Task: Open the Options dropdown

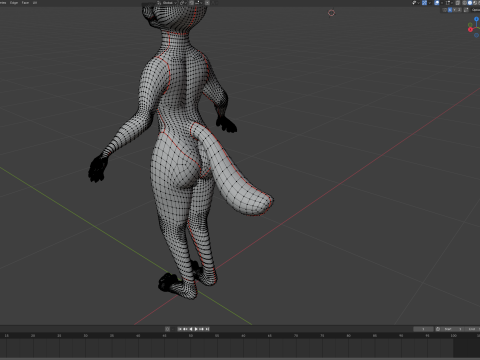Action: click(x=476, y=10)
